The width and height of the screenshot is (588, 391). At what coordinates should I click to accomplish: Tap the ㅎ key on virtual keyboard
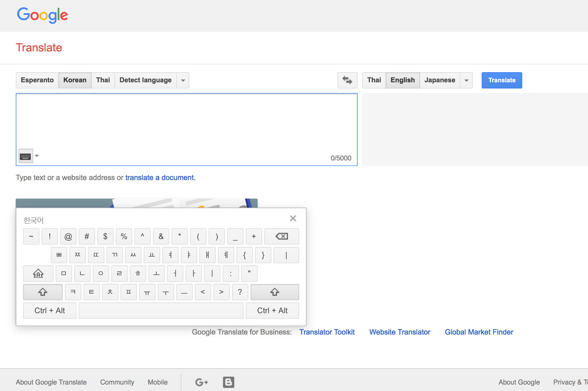pyautogui.click(x=138, y=273)
